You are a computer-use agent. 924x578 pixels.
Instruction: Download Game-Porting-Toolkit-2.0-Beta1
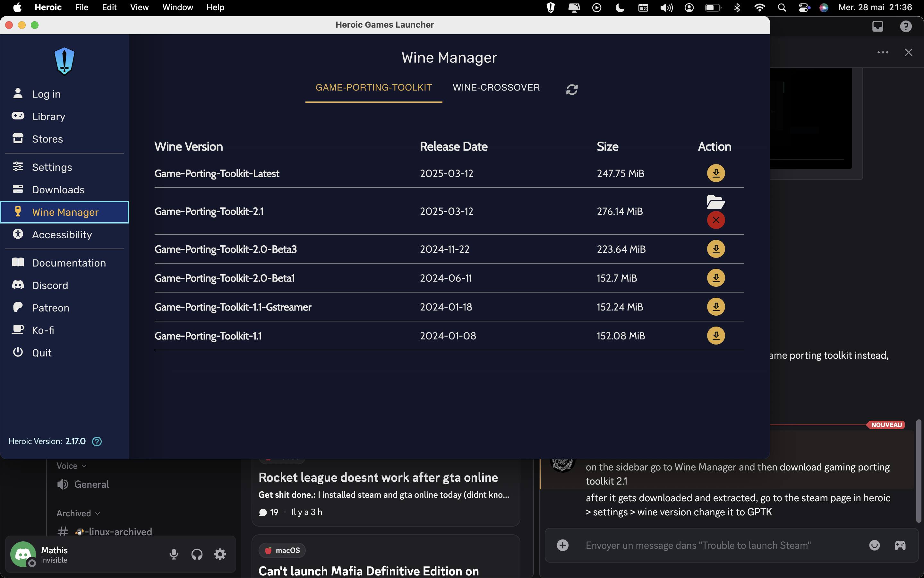pos(716,278)
